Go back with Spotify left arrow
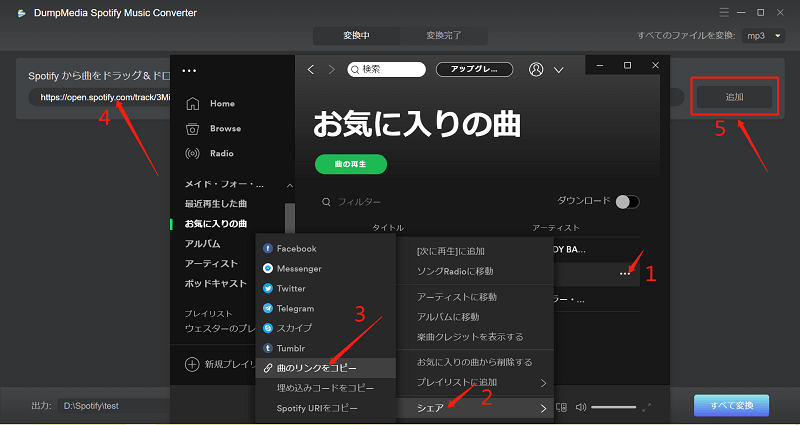800x425 pixels. coord(311,69)
